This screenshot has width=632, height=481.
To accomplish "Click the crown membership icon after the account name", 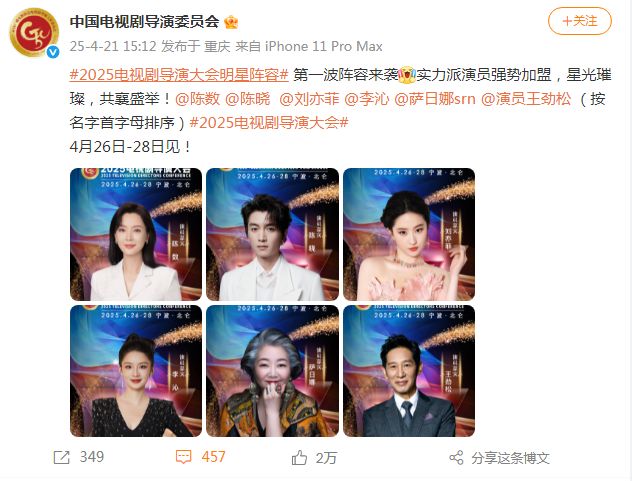I will click(231, 22).
